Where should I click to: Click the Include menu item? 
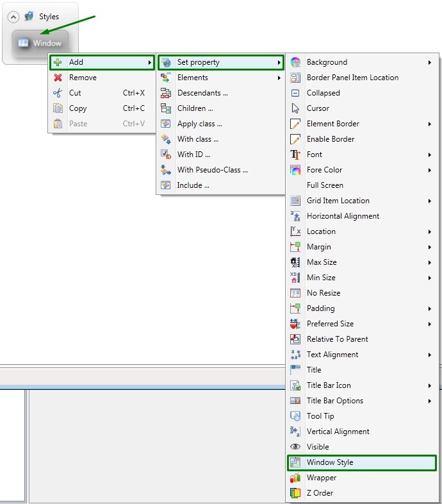[x=193, y=185]
